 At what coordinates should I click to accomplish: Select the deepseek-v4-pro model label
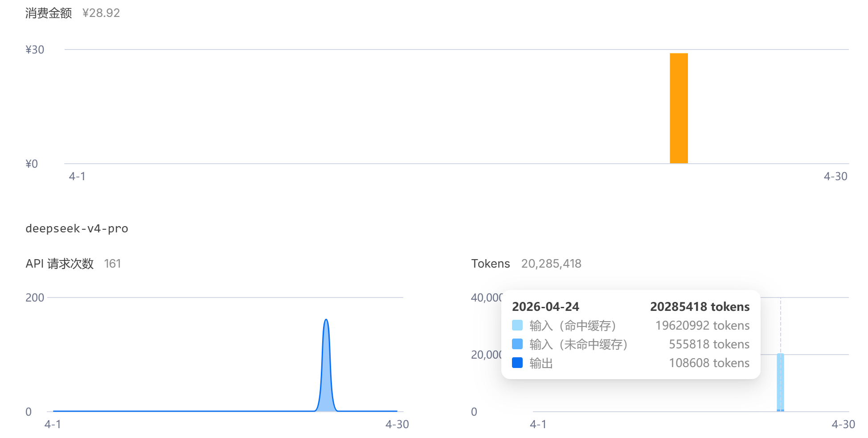click(x=77, y=228)
